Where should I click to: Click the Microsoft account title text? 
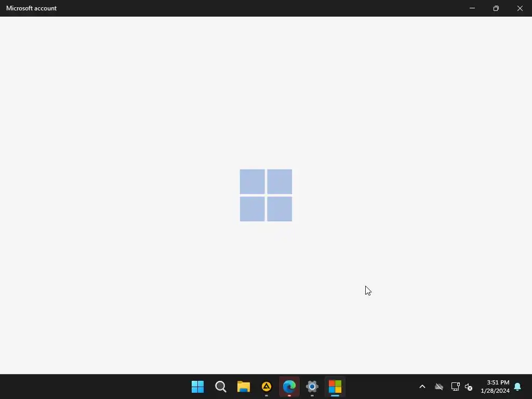[31, 8]
